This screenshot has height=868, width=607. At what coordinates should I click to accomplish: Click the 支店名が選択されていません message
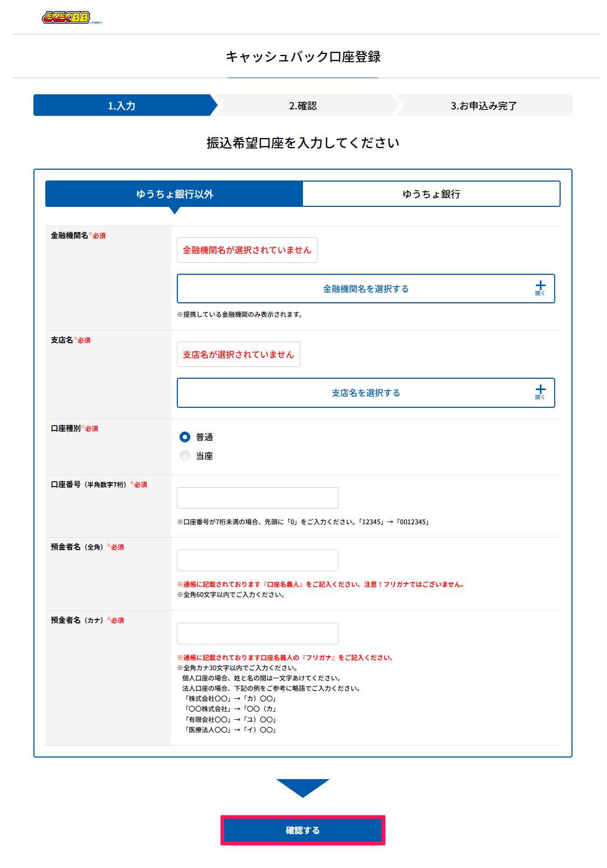coord(238,355)
